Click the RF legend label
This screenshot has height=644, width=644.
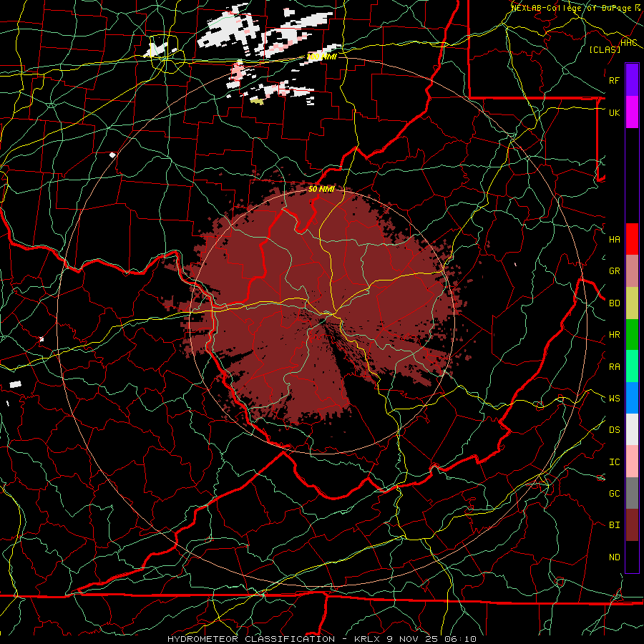(x=614, y=80)
